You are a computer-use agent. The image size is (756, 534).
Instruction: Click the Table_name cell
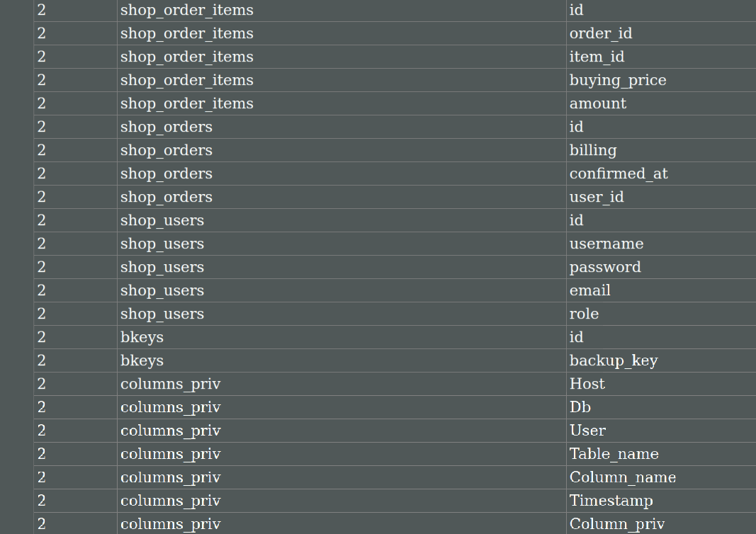(614, 454)
